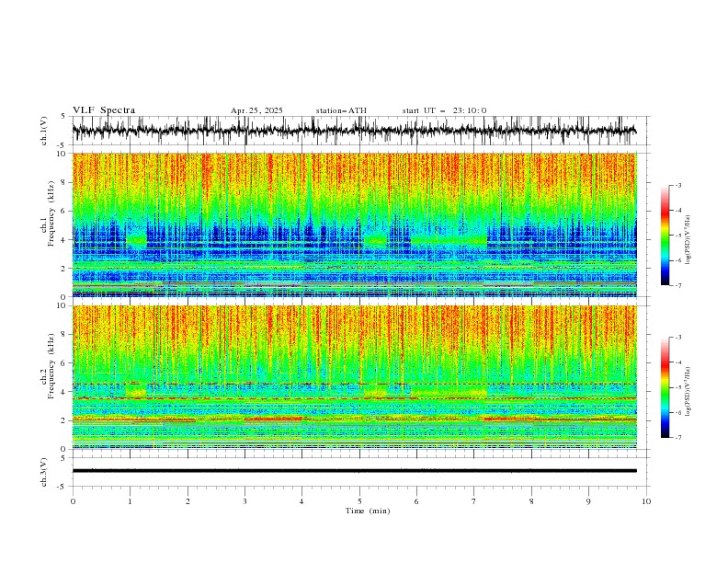Click the "ch.3(V)" axis label
The image size is (728, 563).
pyautogui.click(x=44, y=472)
